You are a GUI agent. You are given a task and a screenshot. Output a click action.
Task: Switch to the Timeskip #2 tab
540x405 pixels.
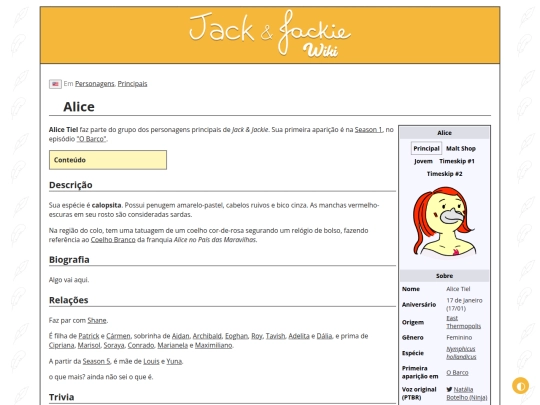[x=444, y=174]
